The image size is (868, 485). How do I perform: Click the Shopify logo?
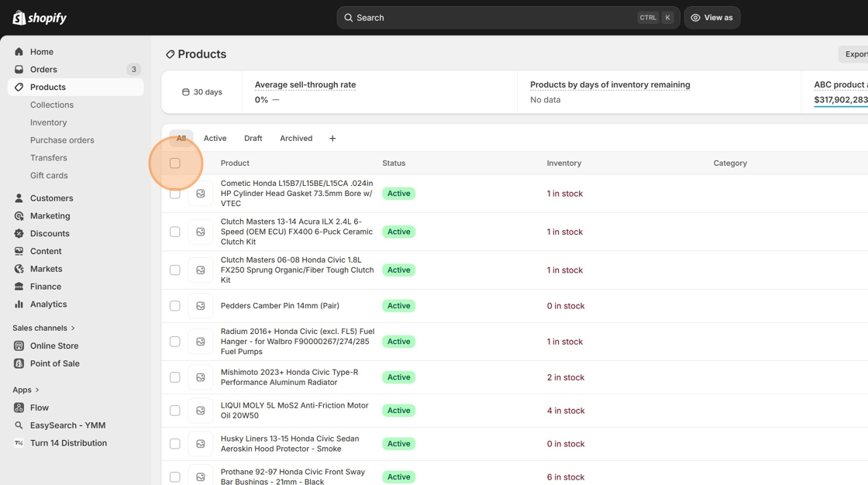(x=40, y=18)
